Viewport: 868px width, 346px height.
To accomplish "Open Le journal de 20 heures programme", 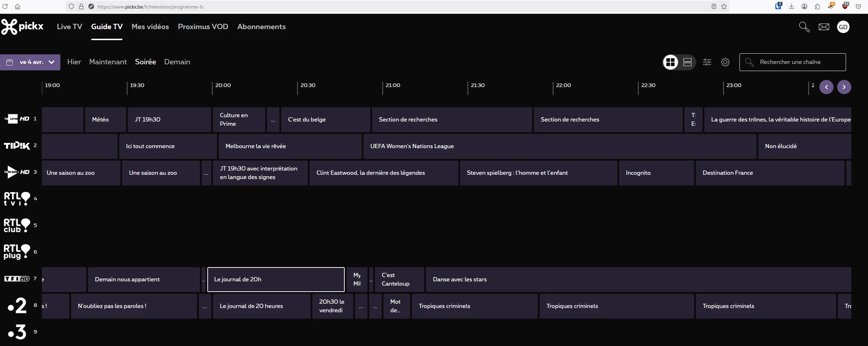I will tap(262, 306).
